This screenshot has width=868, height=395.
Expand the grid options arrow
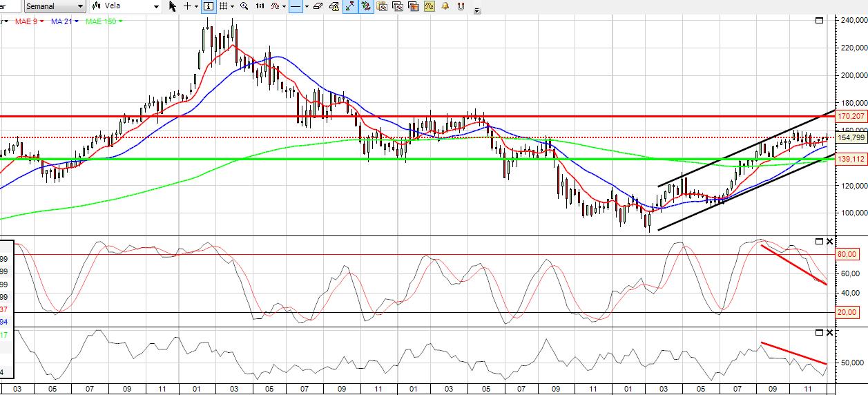pyautogui.click(x=233, y=6)
